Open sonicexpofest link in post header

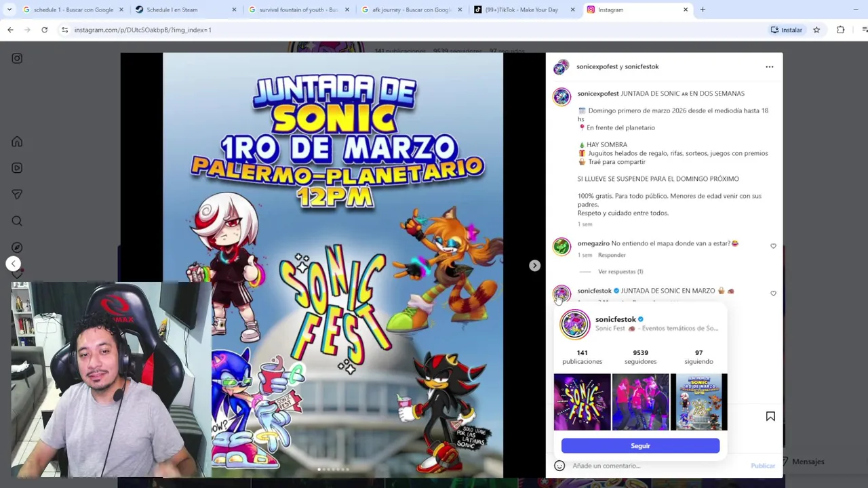tap(597, 66)
